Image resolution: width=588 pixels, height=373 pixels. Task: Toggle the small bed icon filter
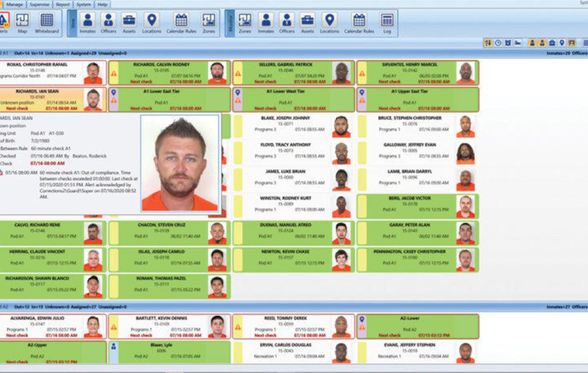click(517, 43)
